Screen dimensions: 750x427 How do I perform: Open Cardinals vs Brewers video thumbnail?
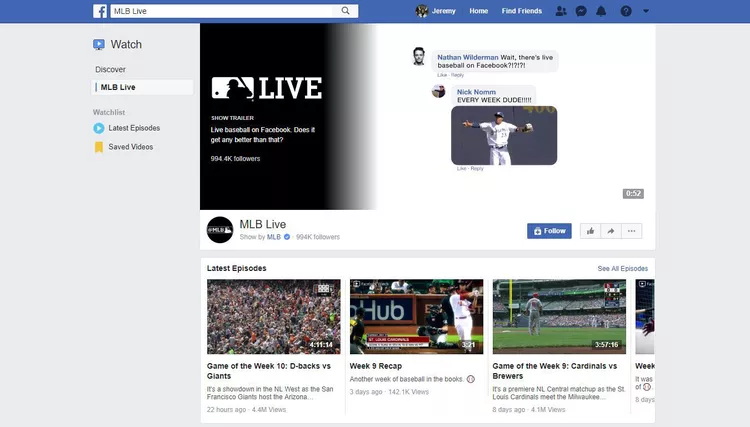[559, 317]
